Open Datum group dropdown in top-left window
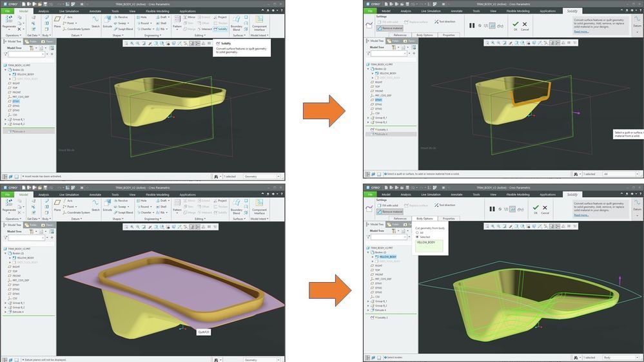644x362 pixels. click(77, 35)
